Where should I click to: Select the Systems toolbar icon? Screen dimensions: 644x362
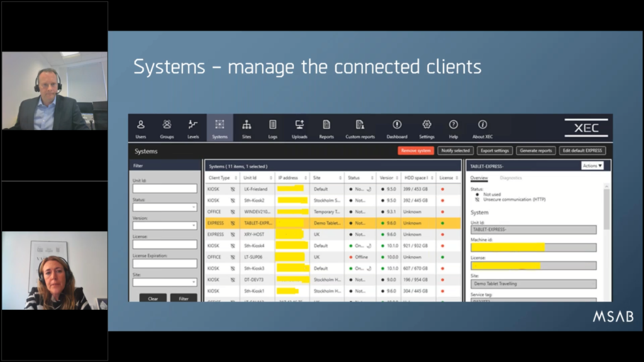pyautogui.click(x=219, y=128)
